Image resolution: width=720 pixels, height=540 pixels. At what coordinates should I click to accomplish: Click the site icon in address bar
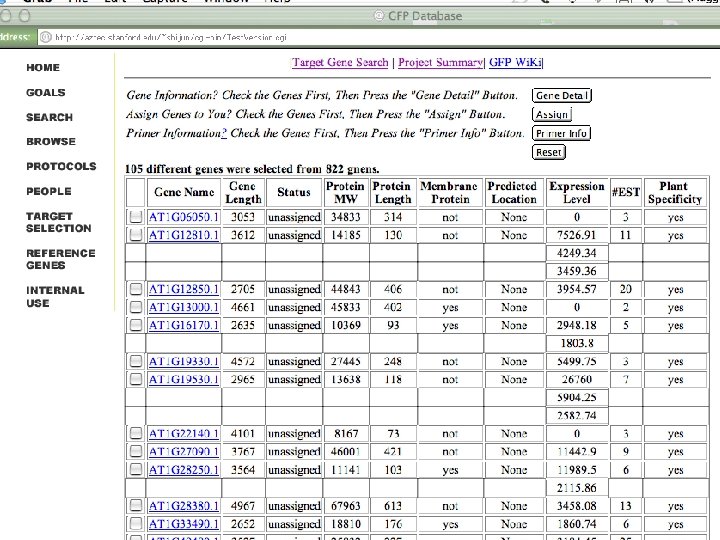45,37
